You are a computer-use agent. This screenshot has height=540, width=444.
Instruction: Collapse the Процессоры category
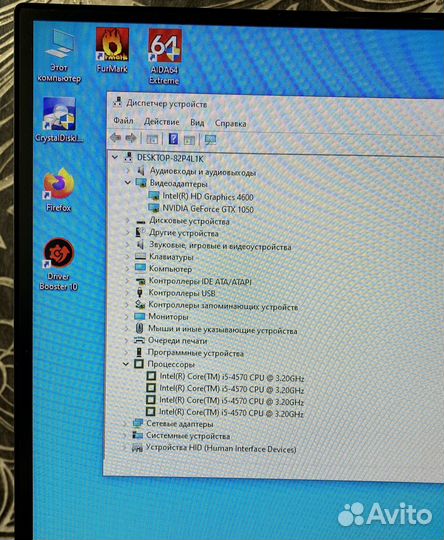[x=126, y=363]
